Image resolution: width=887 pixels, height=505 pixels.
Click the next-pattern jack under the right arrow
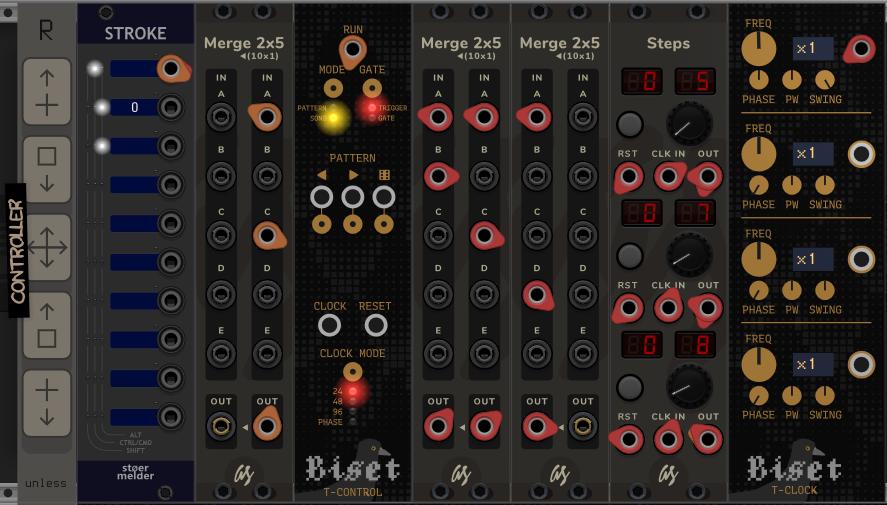click(x=352, y=197)
